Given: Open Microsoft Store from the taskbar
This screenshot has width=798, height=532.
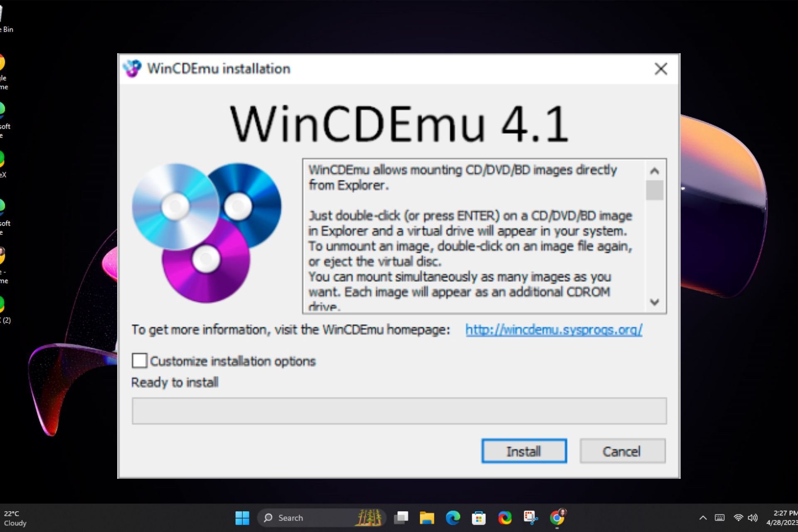Looking at the screenshot, I should pyautogui.click(x=479, y=518).
